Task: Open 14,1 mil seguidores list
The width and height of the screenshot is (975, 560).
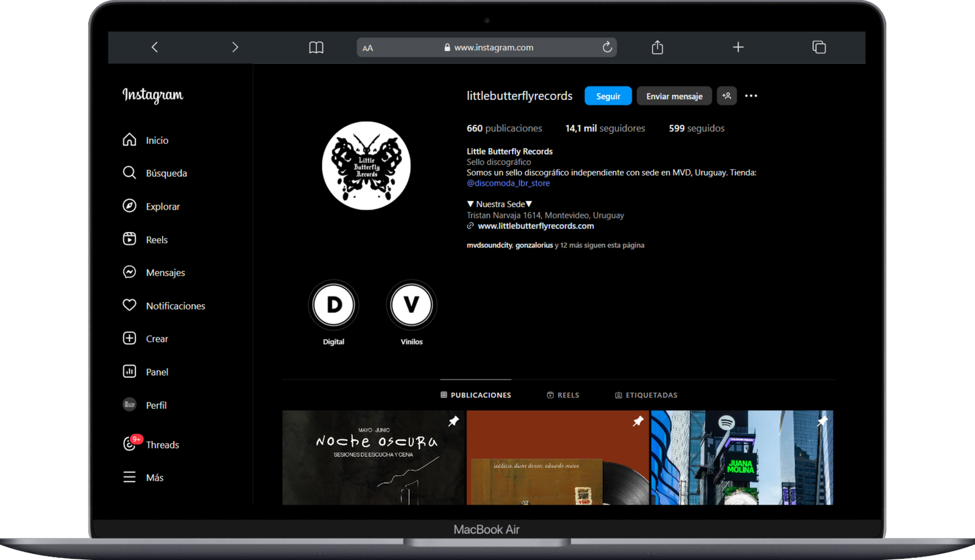Action: click(605, 128)
